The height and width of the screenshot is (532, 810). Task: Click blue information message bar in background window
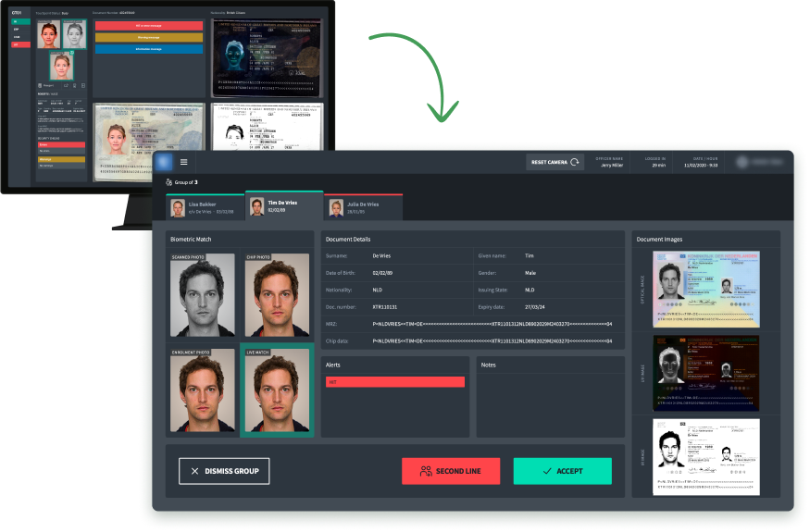[149, 49]
